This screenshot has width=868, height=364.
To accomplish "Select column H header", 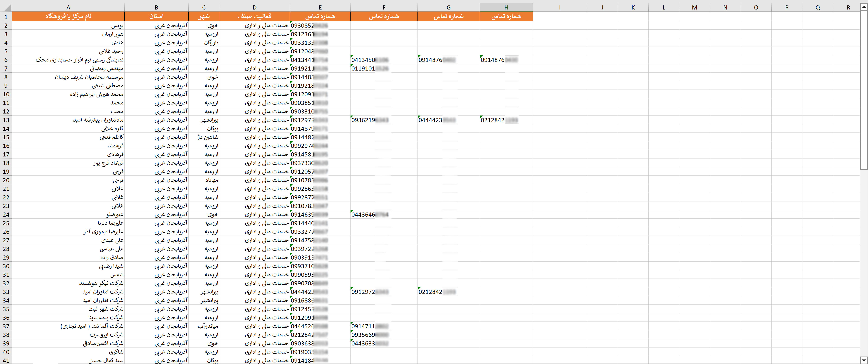I will (506, 7).
